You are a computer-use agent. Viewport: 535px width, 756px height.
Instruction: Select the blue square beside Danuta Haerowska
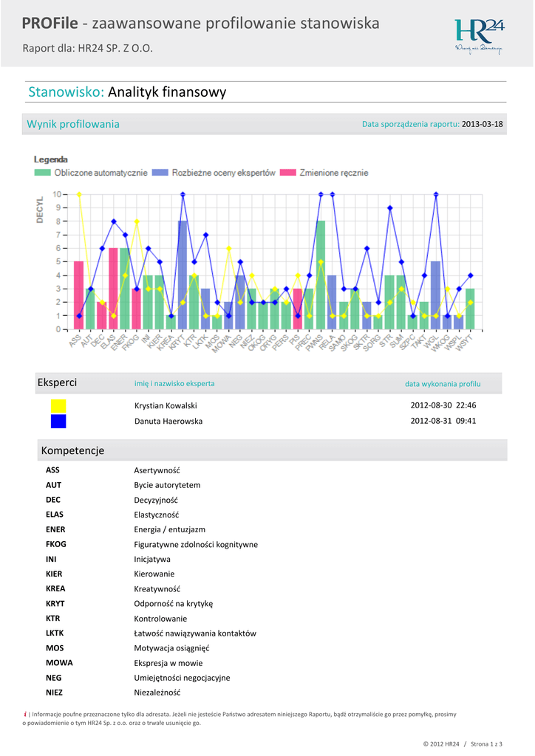(x=58, y=422)
